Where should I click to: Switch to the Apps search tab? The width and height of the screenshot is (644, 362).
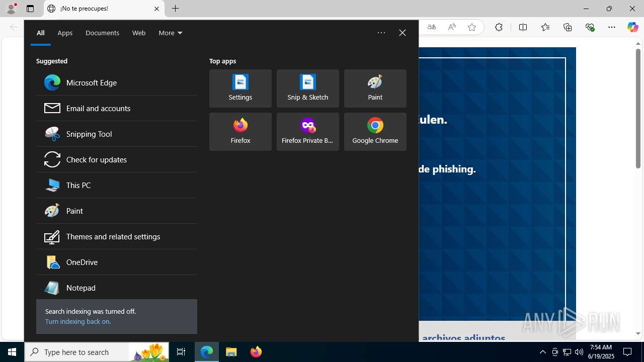coord(65,33)
